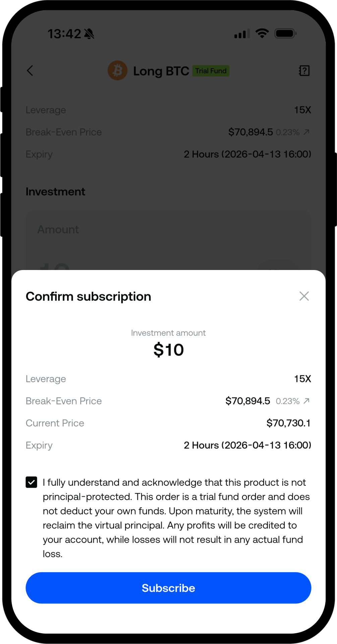Tap the back chevron arrow

(x=30, y=71)
